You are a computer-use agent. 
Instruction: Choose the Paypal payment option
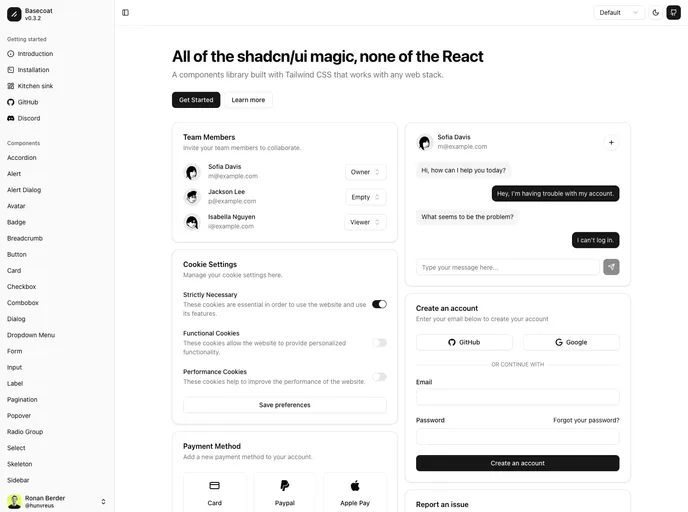[x=285, y=492]
